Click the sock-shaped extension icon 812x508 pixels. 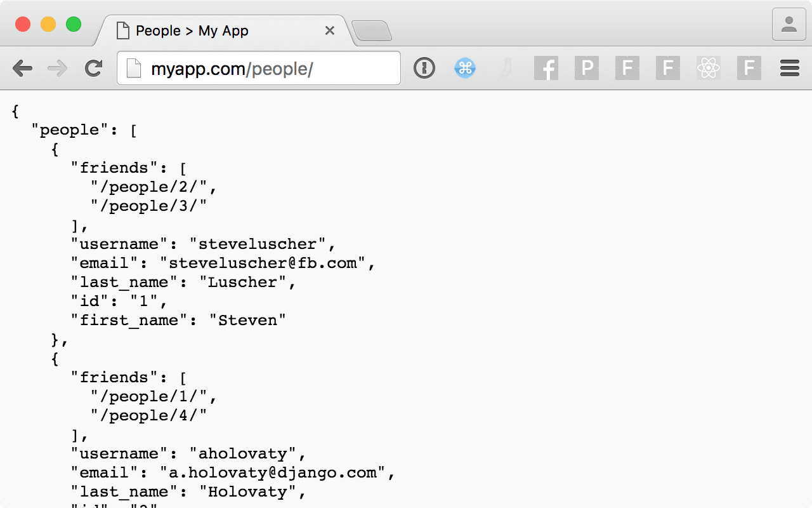pyautogui.click(x=506, y=68)
